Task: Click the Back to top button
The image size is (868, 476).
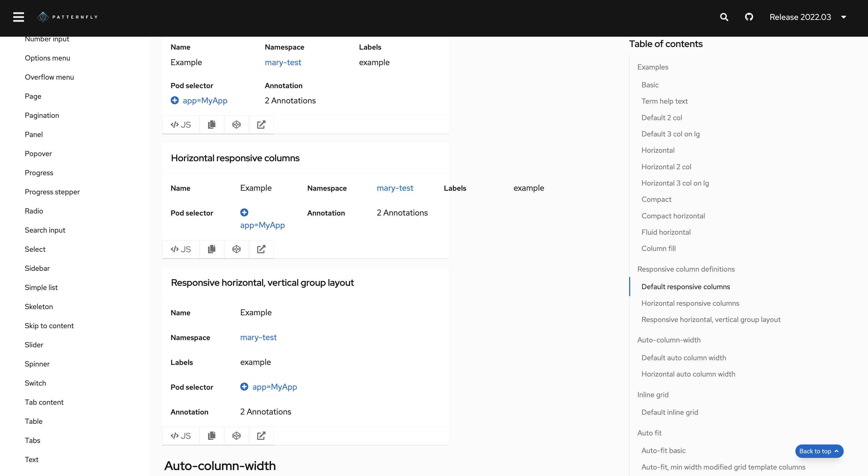Action: [819, 451]
